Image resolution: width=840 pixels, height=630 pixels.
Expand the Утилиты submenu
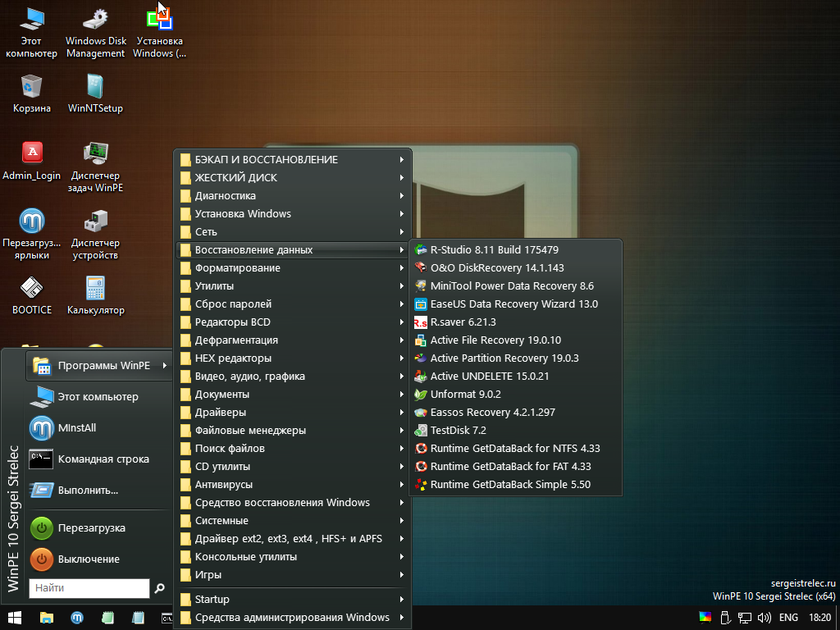pos(293,286)
